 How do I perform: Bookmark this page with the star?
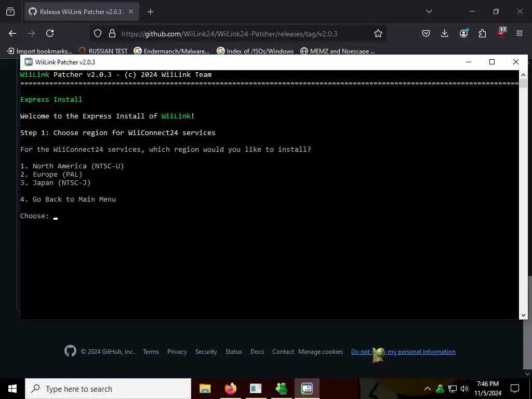pos(378,33)
